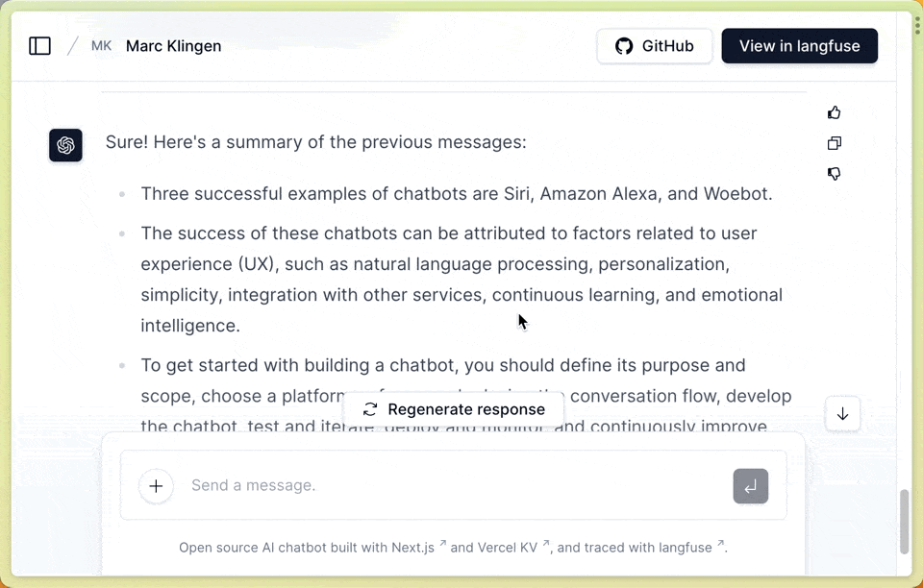
Task: Click the send message enter icon
Action: 750,486
